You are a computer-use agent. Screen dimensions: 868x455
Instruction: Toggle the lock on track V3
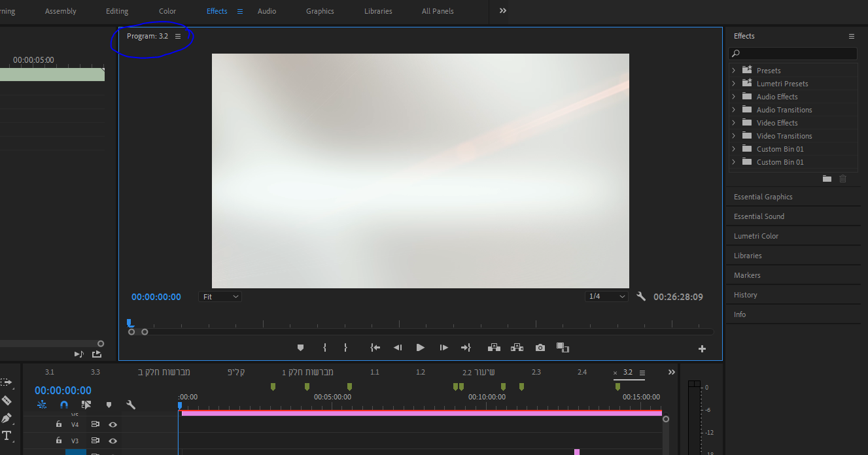tap(59, 441)
